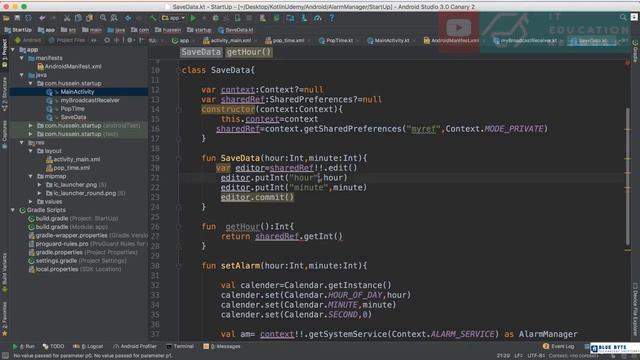Select settings.gradle in Gradle Scripts

pos(56,261)
